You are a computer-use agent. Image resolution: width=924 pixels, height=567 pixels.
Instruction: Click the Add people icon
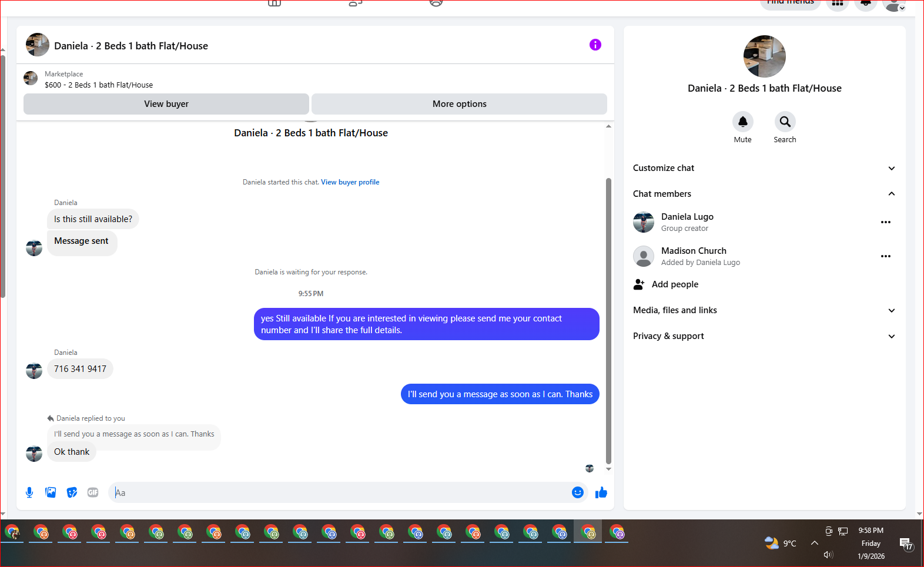(x=639, y=284)
